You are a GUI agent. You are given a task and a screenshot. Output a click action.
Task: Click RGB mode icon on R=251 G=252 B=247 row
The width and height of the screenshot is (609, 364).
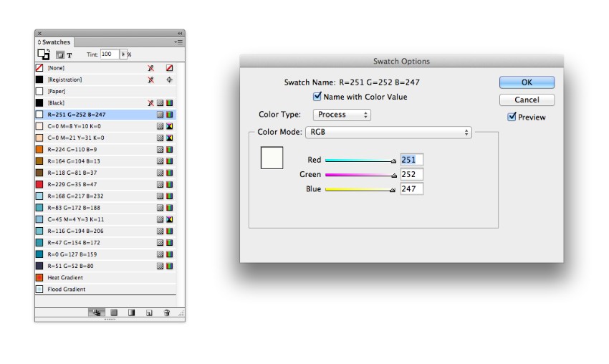click(169, 115)
